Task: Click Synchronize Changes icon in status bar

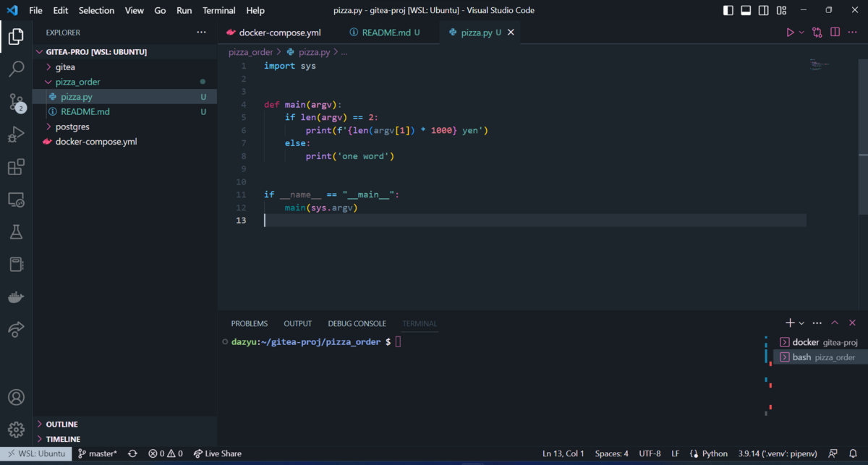Action: 132,453
